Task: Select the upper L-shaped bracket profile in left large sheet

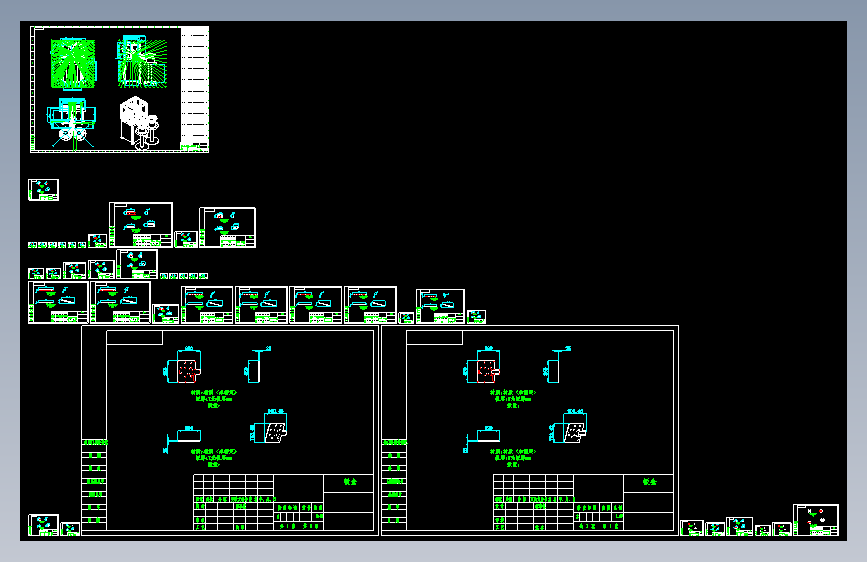Action: point(257,365)
